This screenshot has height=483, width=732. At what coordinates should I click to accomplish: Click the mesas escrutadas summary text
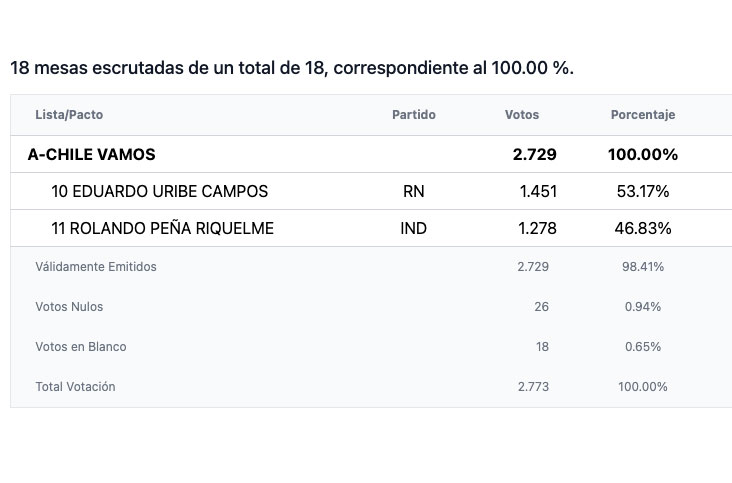(292, 68)
